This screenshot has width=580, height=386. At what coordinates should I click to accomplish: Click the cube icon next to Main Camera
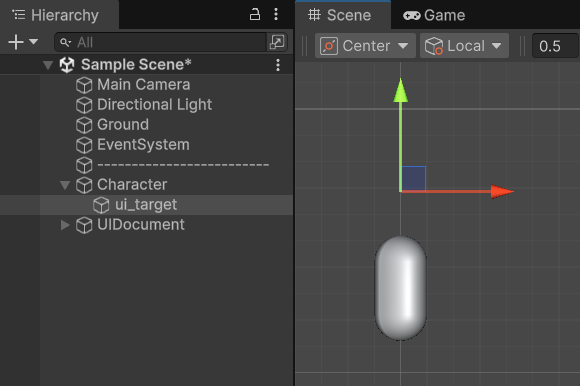pyautogui.click(x=84, y=85)
